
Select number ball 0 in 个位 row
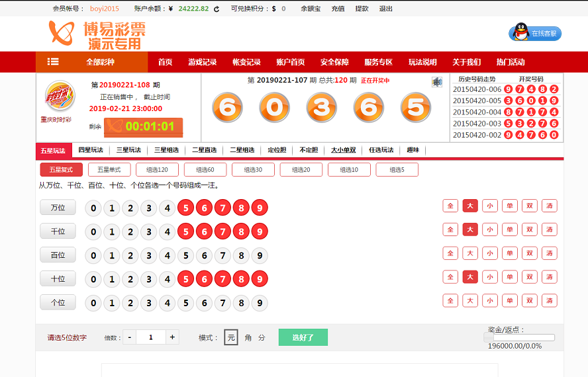[x=93, y=303]
